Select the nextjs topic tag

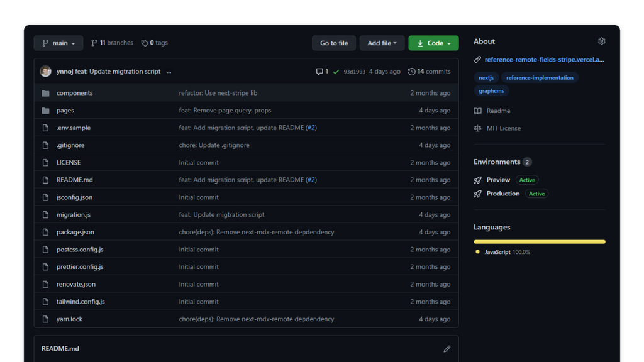(486, 77)
